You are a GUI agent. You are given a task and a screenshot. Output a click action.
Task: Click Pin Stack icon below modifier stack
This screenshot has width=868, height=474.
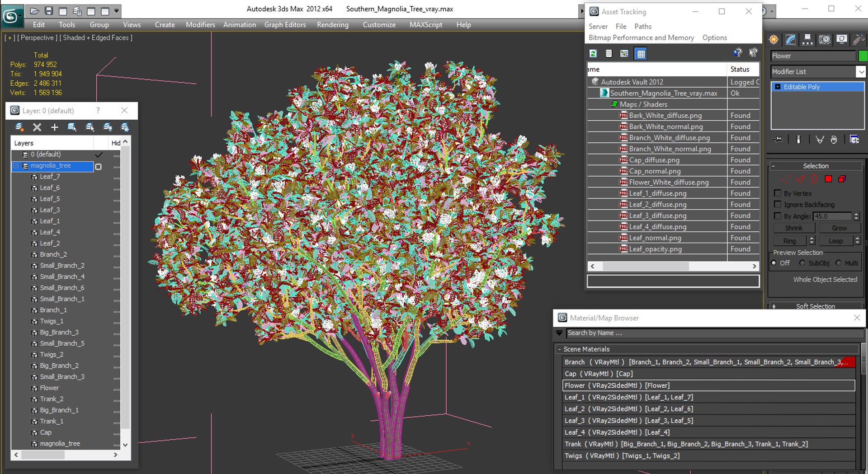tap(778, 139)
